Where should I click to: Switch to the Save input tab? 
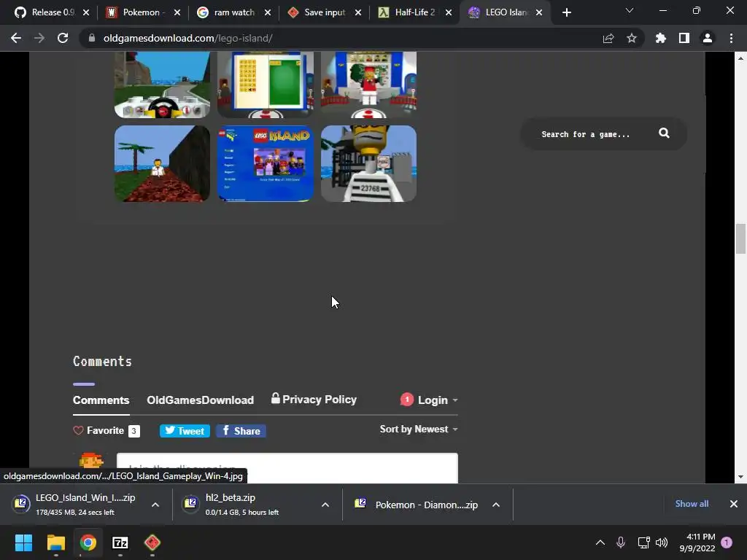317,12
